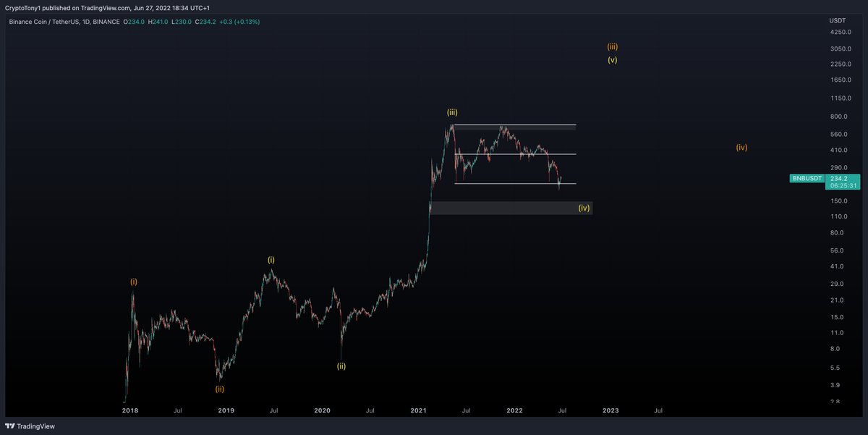Click the 2023 time axis label
Screen dimensions: 868x435
pos(610,410)
